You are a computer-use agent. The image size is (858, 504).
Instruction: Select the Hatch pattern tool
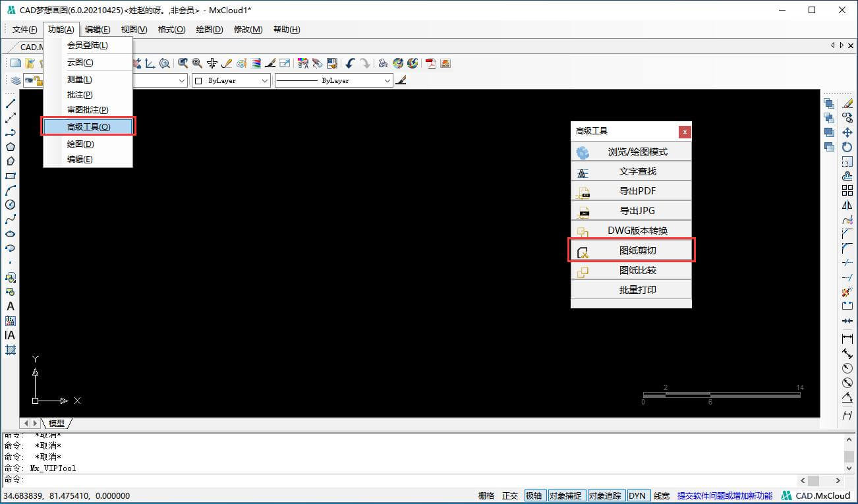click(11, 350)
